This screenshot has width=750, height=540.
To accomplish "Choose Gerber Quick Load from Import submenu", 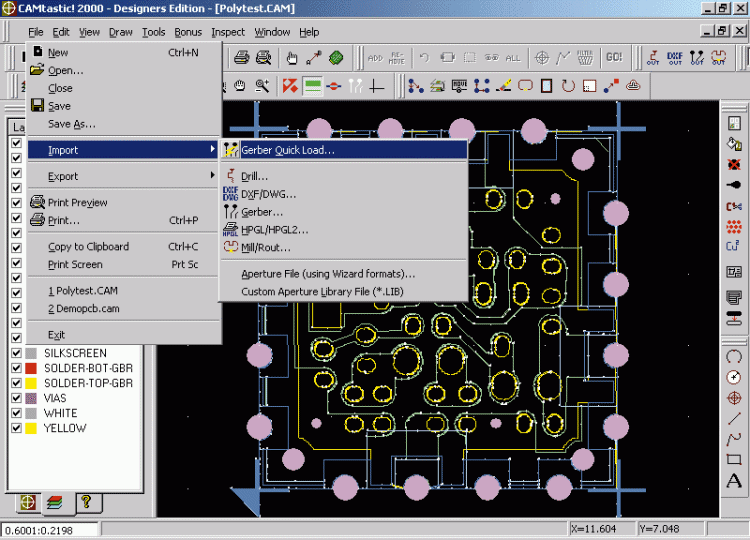I will pos(343,150).
